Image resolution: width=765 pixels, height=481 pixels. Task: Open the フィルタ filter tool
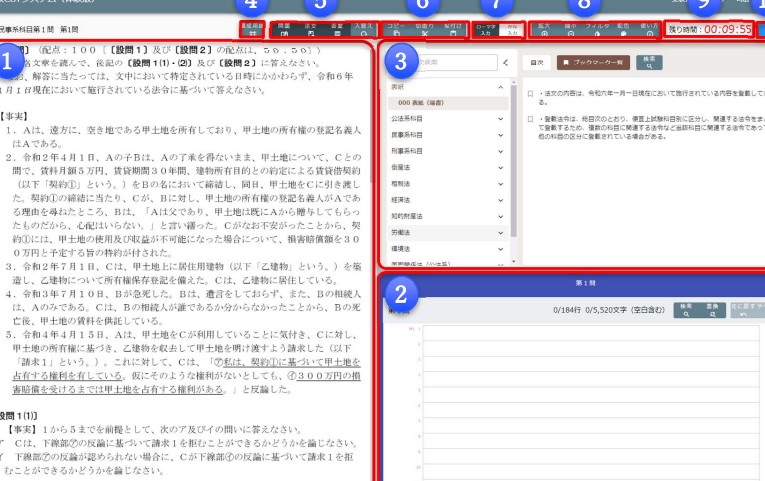click(597, 30)
